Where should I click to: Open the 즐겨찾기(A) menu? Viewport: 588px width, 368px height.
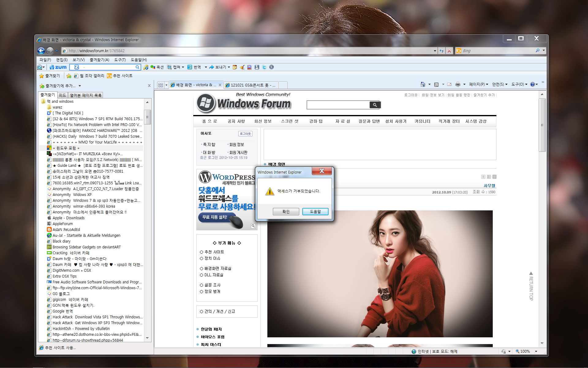pos(99,60)
